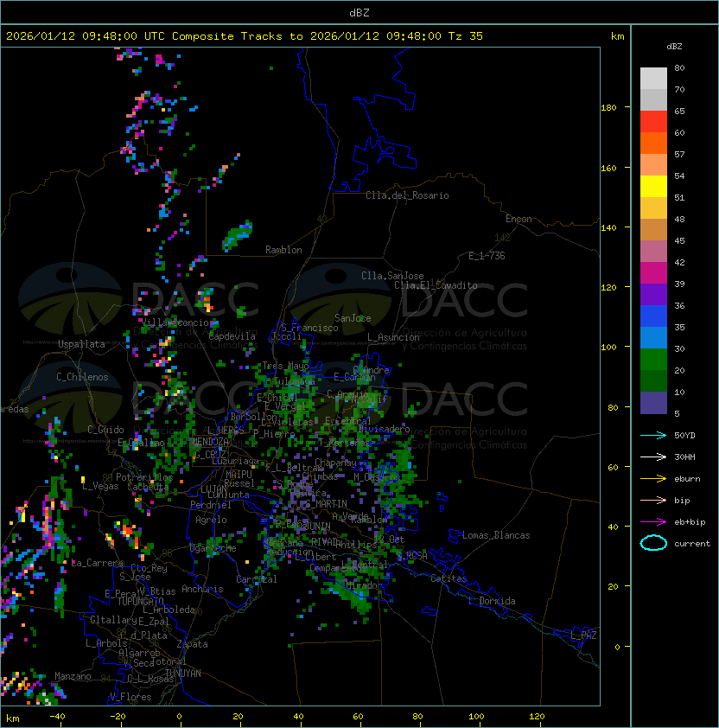Image resolution: width=719 pixels, height=728 pixels.
Task: Select the bright green 20-30 dBZ swatch
Action: tap(653, 360)
